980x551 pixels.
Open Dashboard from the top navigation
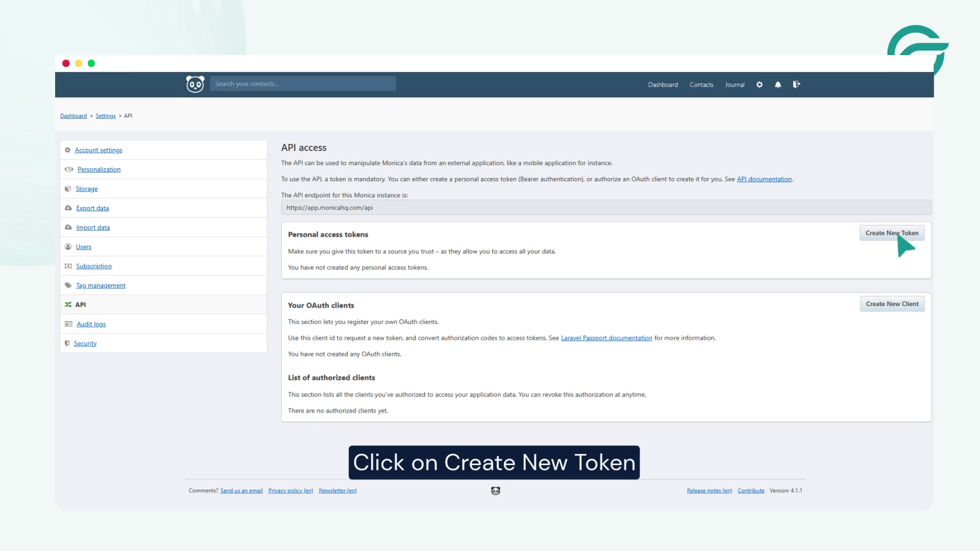coord(663,85)
